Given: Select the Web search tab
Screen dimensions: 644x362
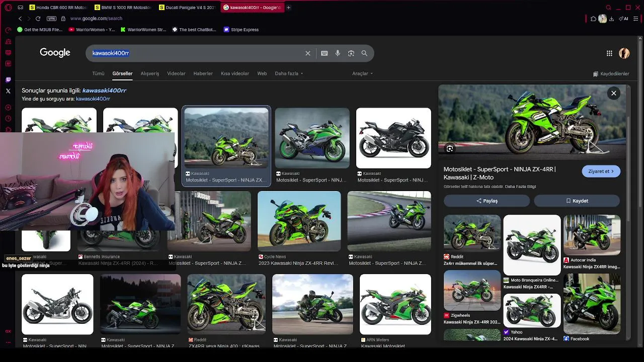Looking at the screenshot, I should 262,73.
